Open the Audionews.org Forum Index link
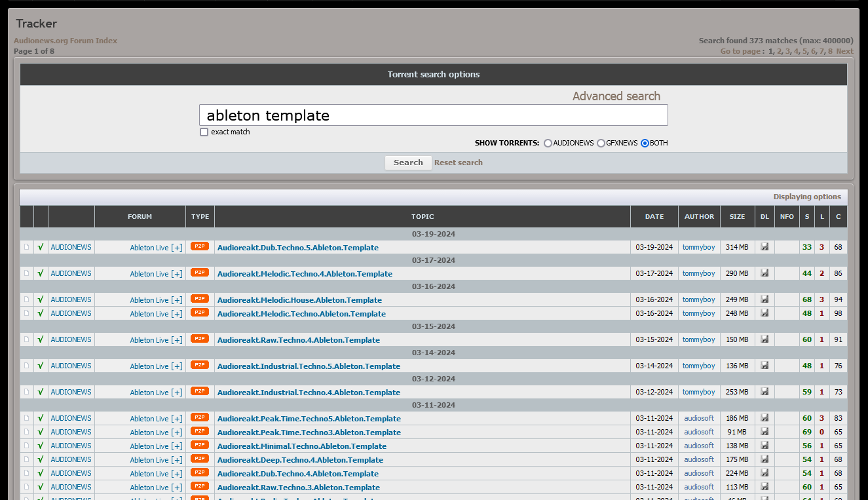This screenshot has height=500, width=868. pyautogui.click(x=66, y=41)
